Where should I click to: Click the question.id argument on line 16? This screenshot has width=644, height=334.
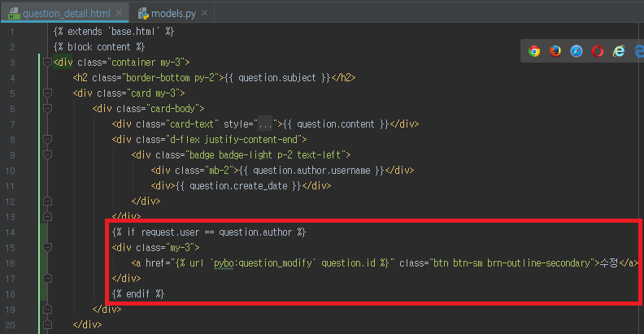(348, 263)
